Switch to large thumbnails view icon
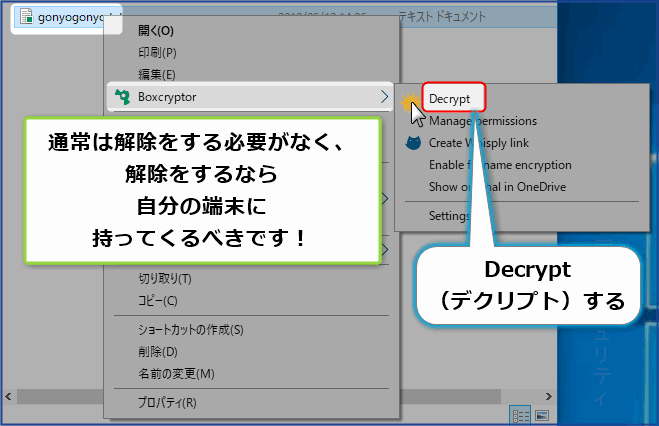 (x=542, y=416)
